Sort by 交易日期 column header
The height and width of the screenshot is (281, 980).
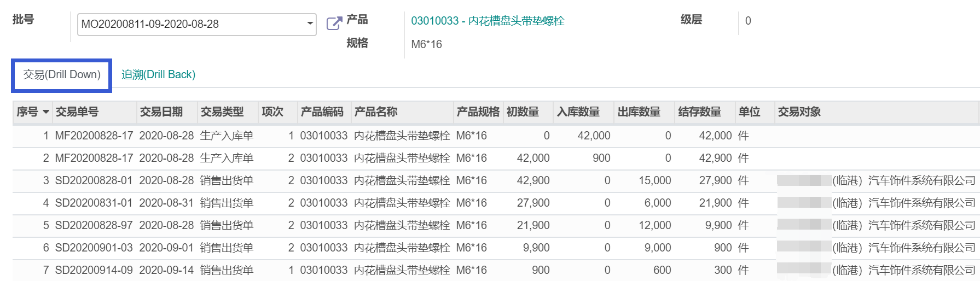[x=161, y=112]
